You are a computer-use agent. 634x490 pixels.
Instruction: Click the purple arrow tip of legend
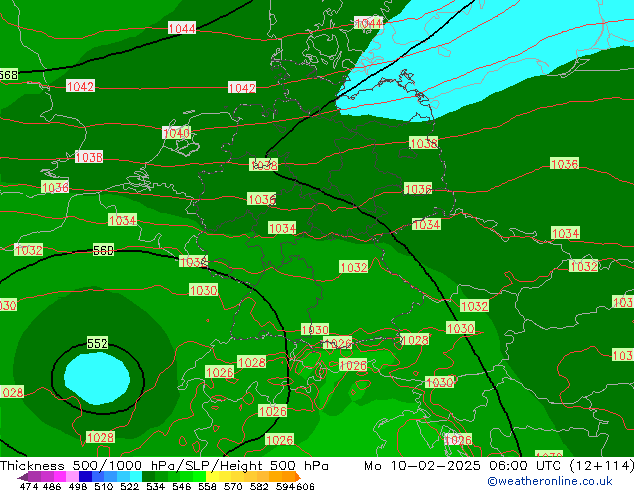point(22,477)
